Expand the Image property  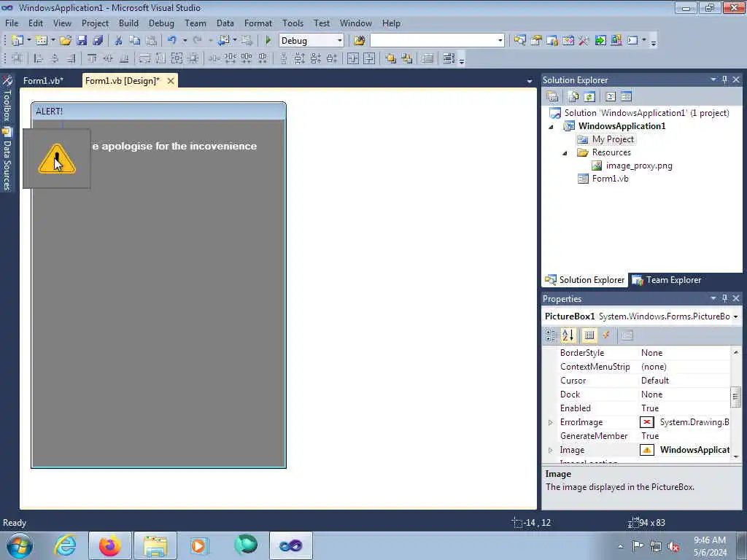coord(550,450)
